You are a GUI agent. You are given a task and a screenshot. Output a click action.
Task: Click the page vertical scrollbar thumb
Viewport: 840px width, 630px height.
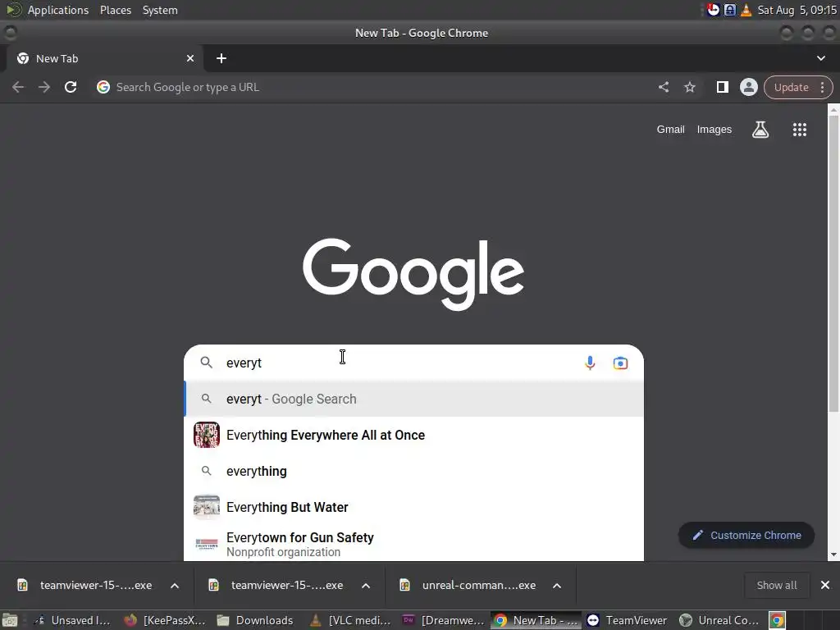point(833,263)
